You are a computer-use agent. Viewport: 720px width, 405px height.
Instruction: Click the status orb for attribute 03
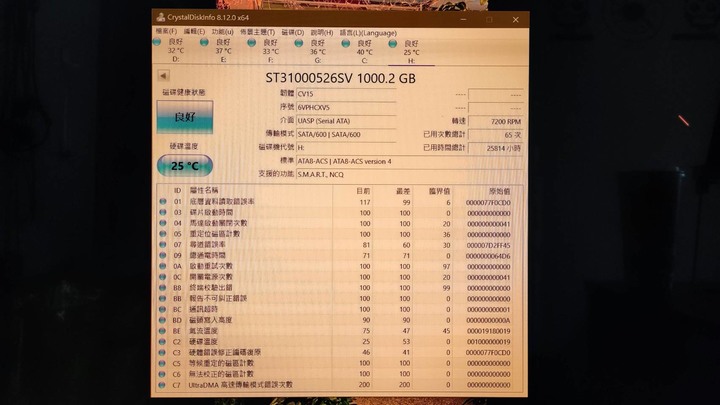tap(163, 213)
